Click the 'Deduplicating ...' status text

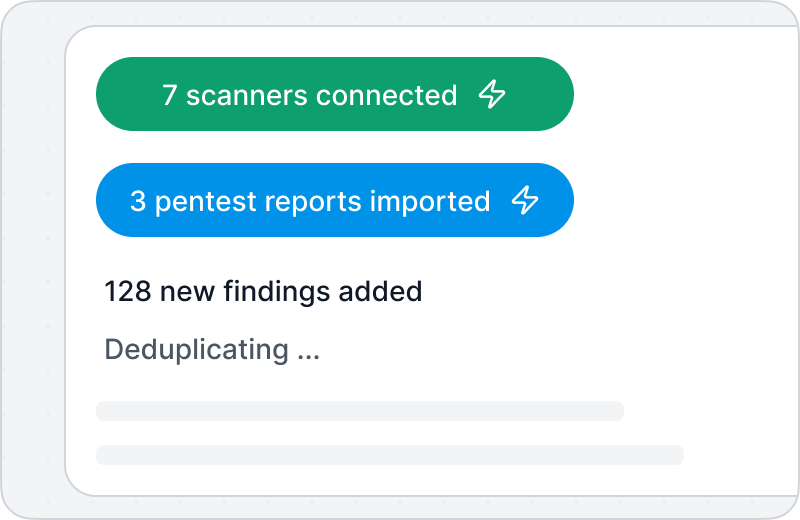pos(212,350)
